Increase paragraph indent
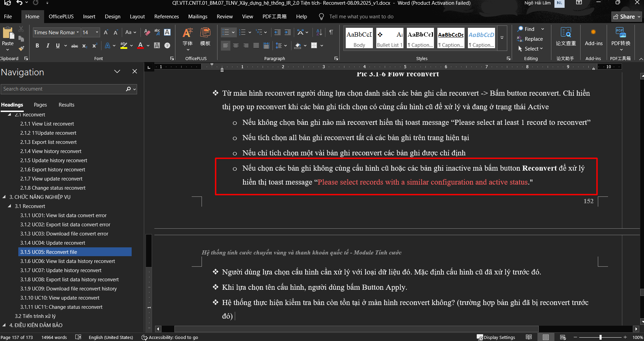 tap(288, 33)
